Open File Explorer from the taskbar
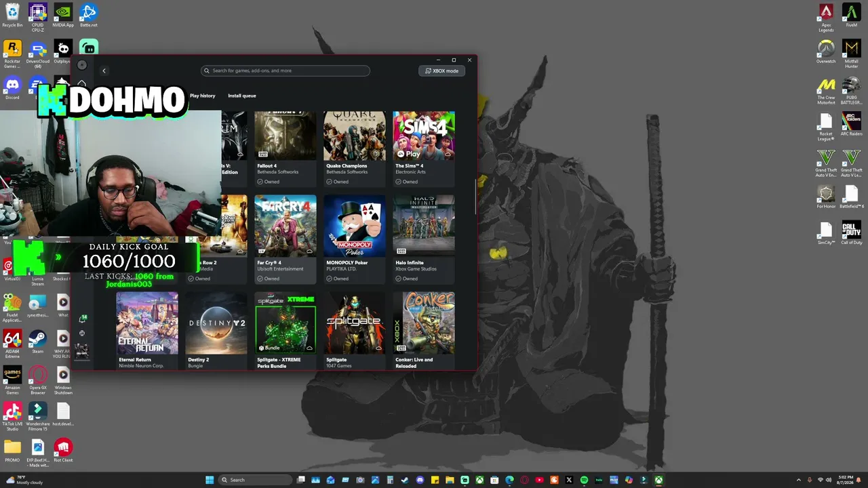Image resolution: width=868 pixels, height=488 pixels. [x=450, y=480]
